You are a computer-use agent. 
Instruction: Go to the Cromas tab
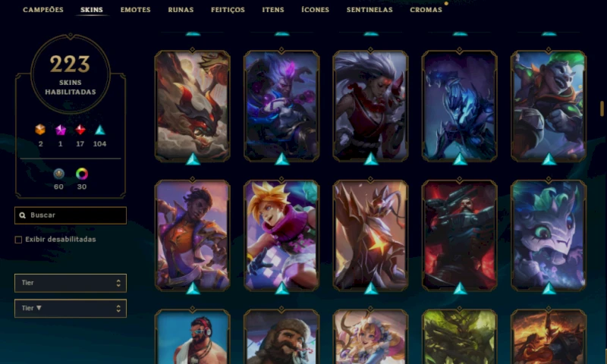[426, 10]
